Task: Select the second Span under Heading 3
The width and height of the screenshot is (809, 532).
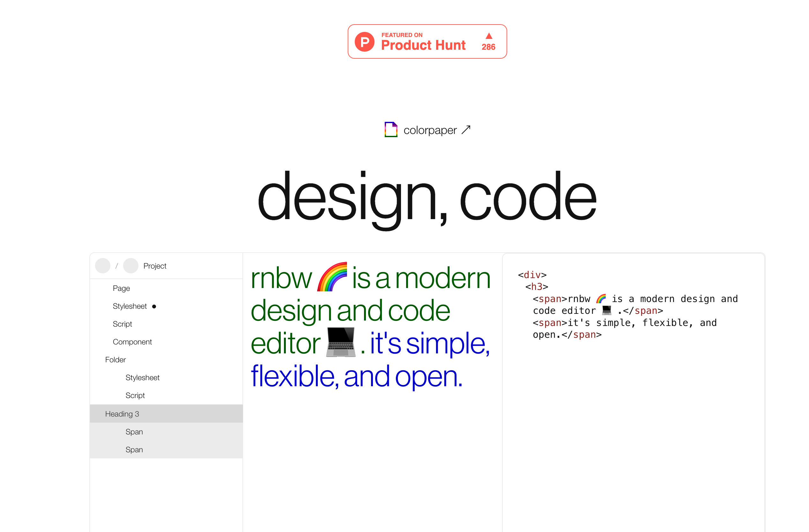Action: click(x=166, y=449)
